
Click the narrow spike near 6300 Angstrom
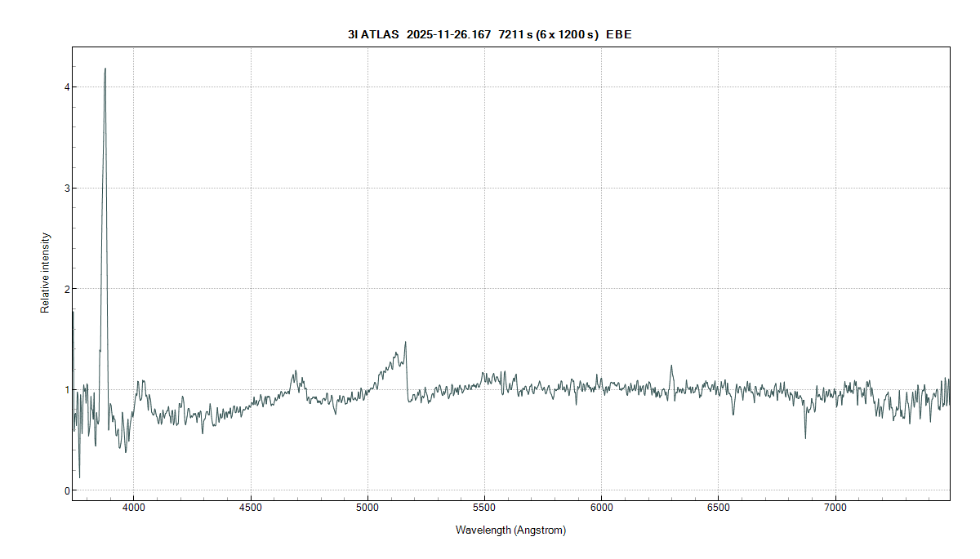pos(671,366)
